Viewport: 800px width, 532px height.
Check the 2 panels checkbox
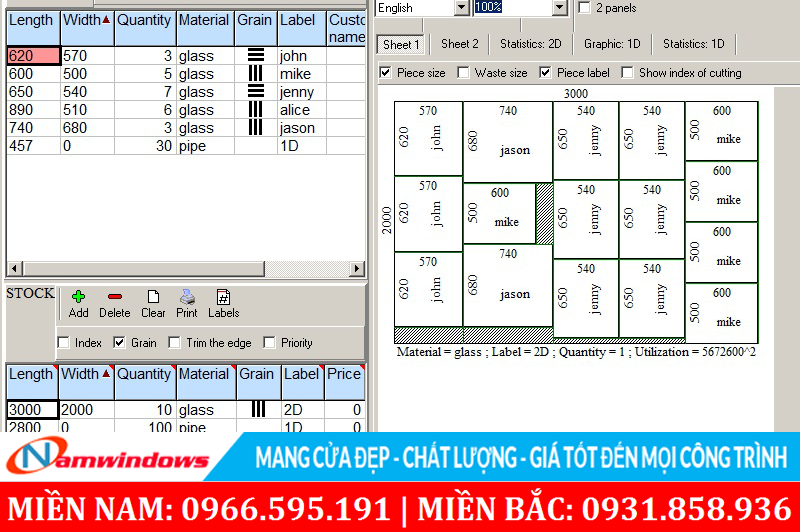point(584,8)
